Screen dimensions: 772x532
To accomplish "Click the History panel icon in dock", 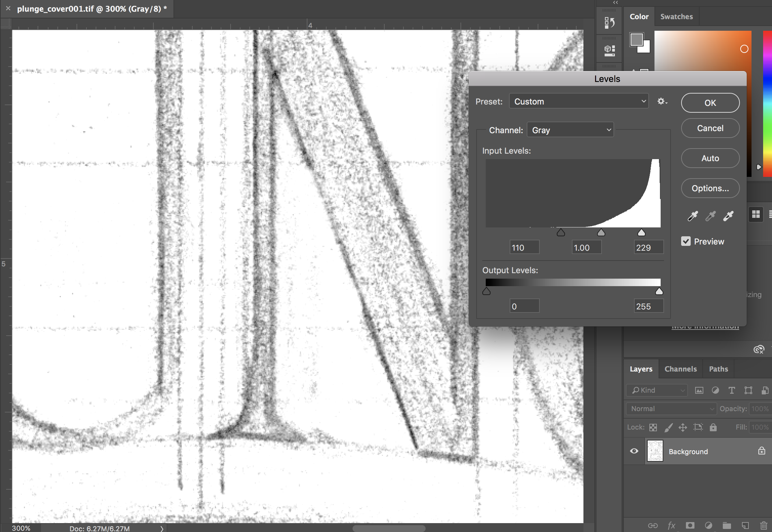I will 609,23.
